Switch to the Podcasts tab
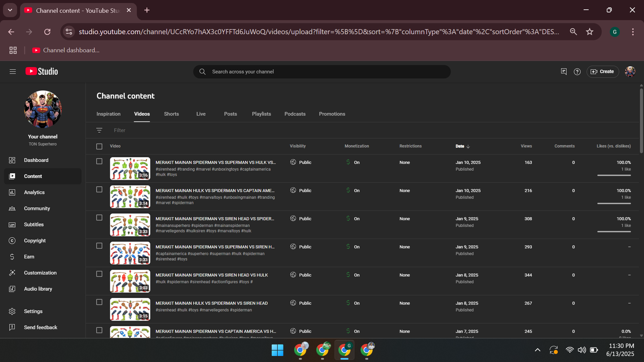 295,114
